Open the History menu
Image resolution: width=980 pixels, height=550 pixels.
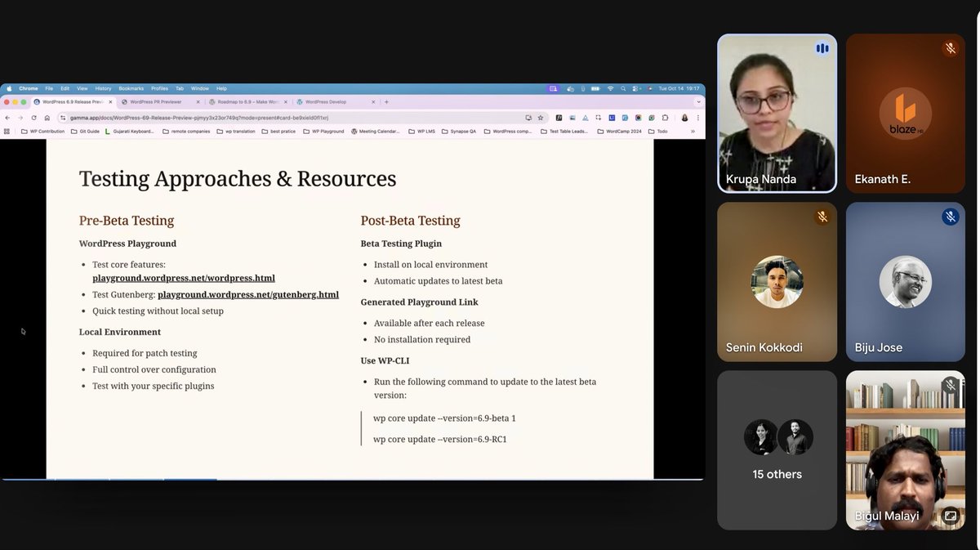click(x=103, y=88)
